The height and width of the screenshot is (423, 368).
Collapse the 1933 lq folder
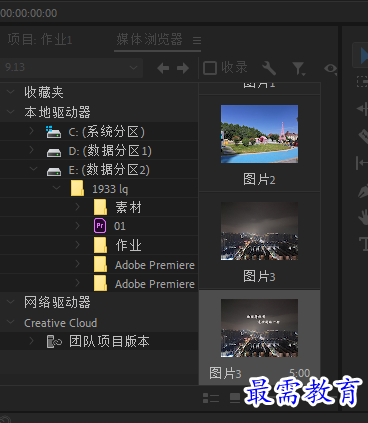[57, 188]
